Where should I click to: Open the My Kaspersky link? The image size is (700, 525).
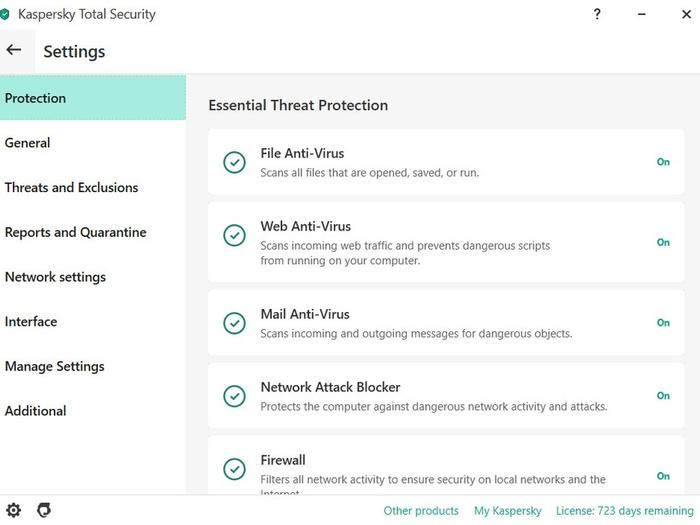pyautogui.click(x=507, y=511)
